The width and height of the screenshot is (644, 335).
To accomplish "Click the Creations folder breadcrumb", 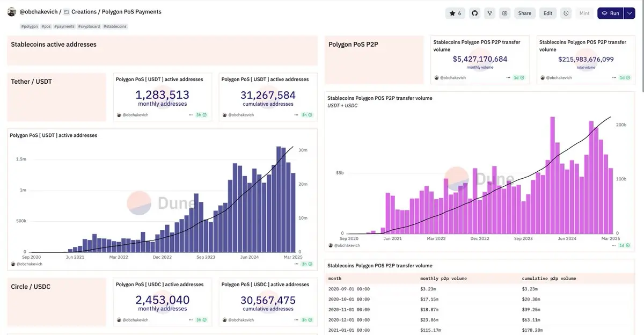I will (84, 12).
